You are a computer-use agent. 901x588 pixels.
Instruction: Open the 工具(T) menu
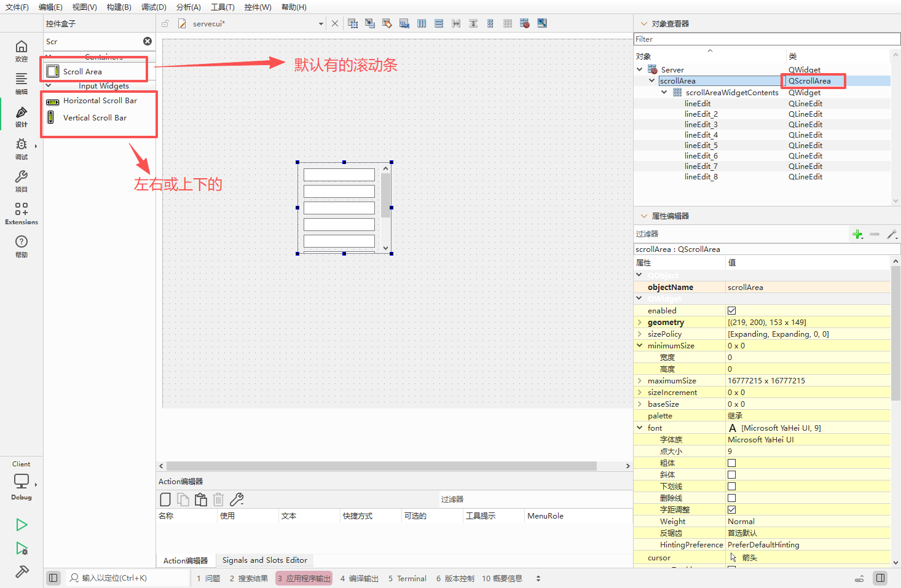click(222, 7)
